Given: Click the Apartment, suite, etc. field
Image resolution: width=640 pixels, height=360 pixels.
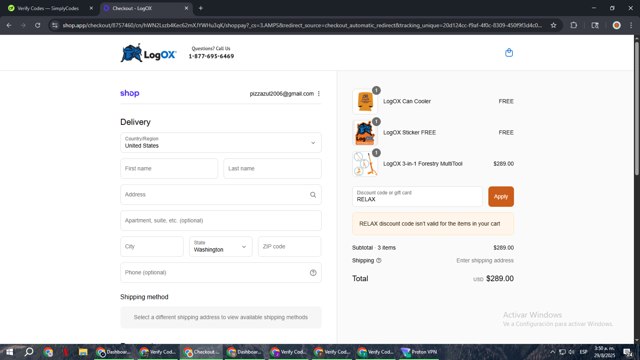Looking at the screenshot, I should [221, 220].
